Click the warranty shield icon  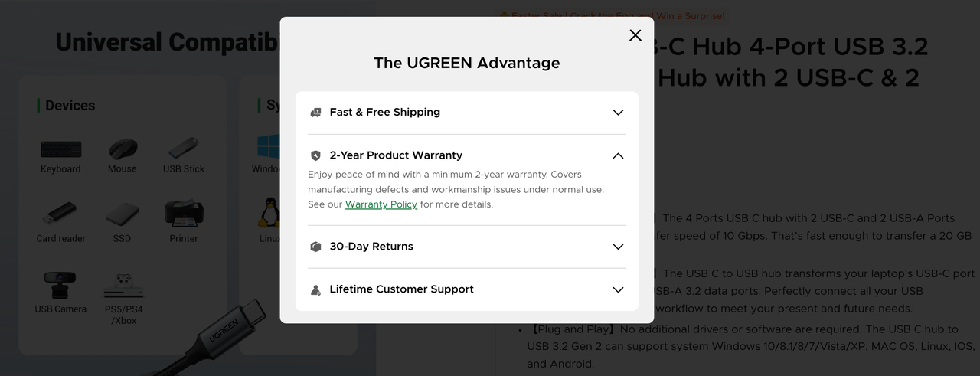[x=315, y=155]
